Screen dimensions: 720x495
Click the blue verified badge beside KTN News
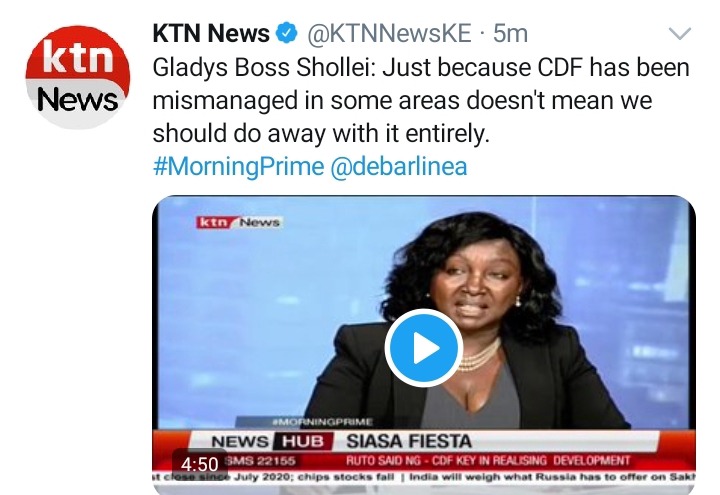point(286,33)
